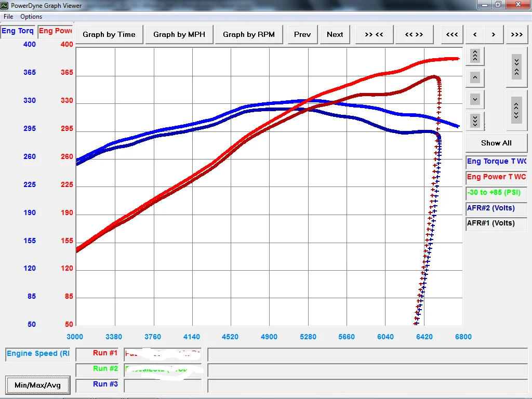Click the '<< >>' horizontal expand button
This screenshot has width=532, height=399.
click(414, 35)
